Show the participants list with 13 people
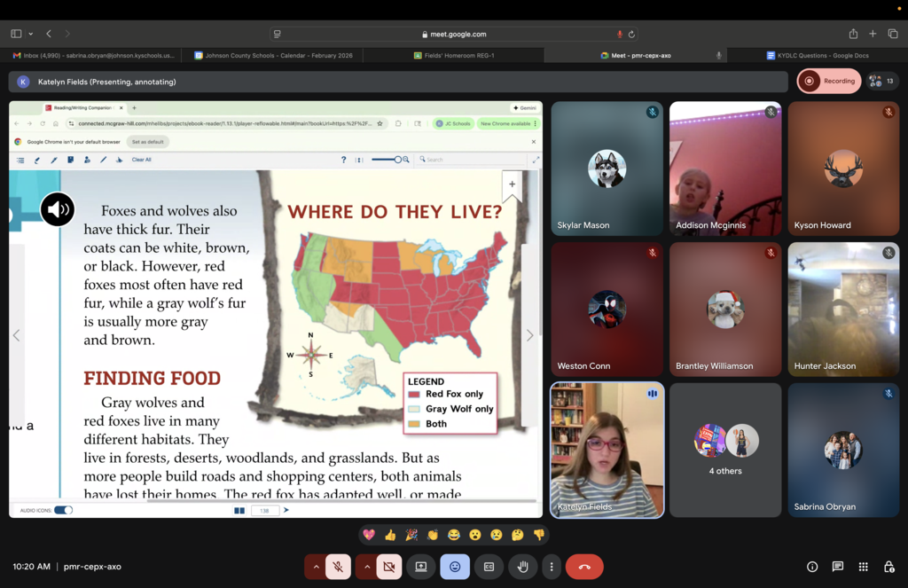 coord(882,81)
